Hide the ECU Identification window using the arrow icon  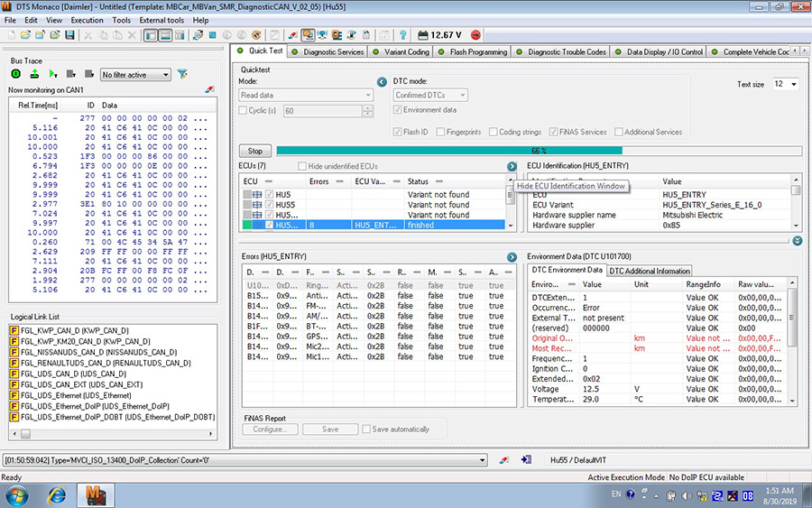click(x=512, y=166)
